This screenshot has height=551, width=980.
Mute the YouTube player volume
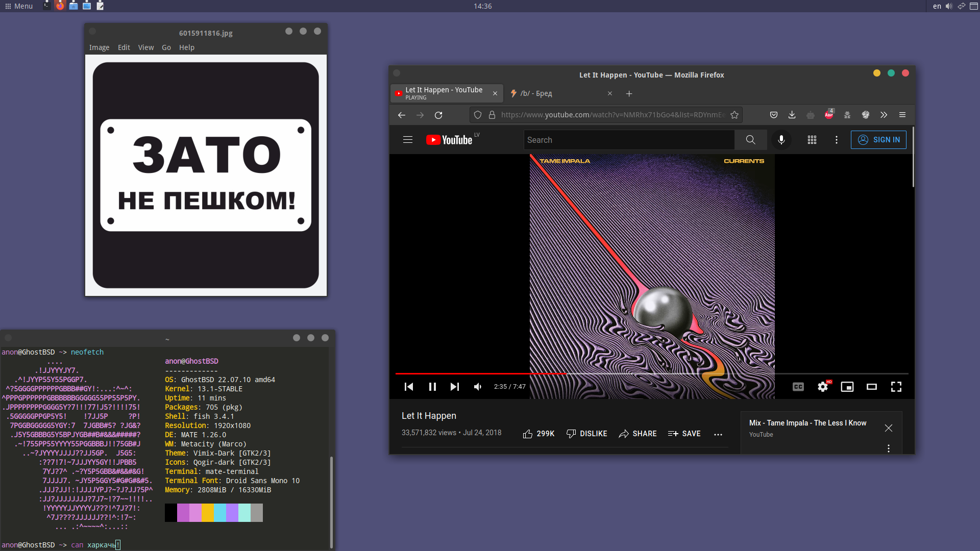pyautogui.click(x=478, y=387)
